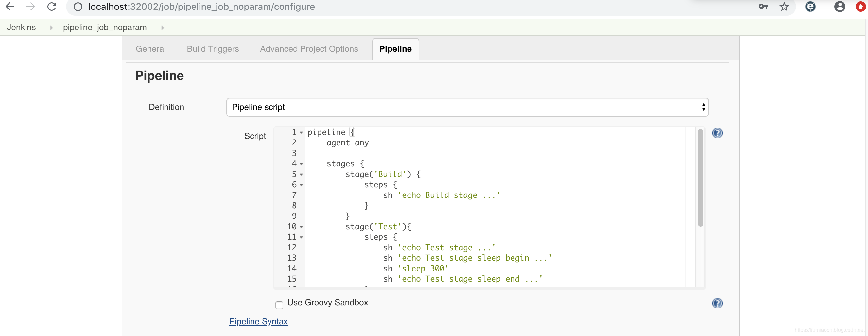
Task: Click line number 12 in the gutter
Action: (x=291, y=248)
